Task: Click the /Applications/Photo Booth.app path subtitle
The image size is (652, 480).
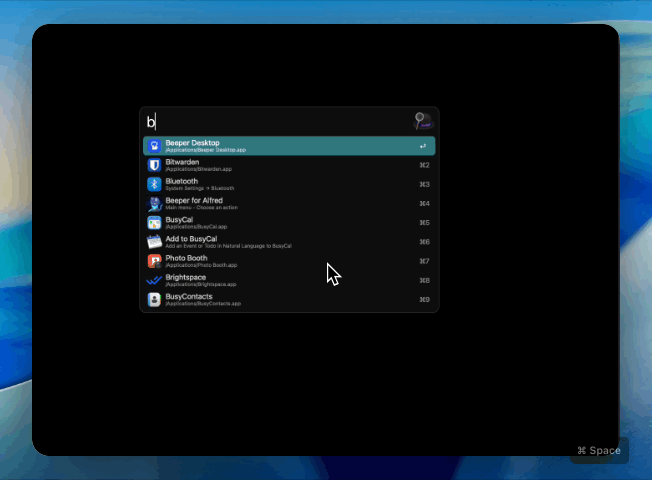Action: coord(201,265)
